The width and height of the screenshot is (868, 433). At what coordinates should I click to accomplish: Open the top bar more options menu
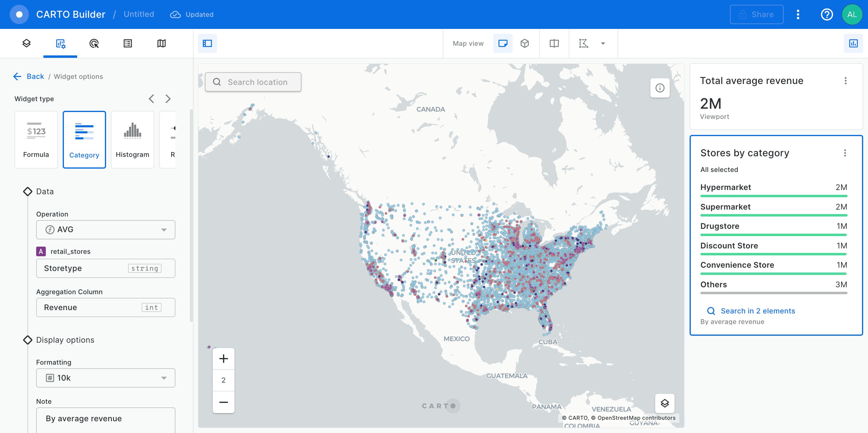click(798, 14)
